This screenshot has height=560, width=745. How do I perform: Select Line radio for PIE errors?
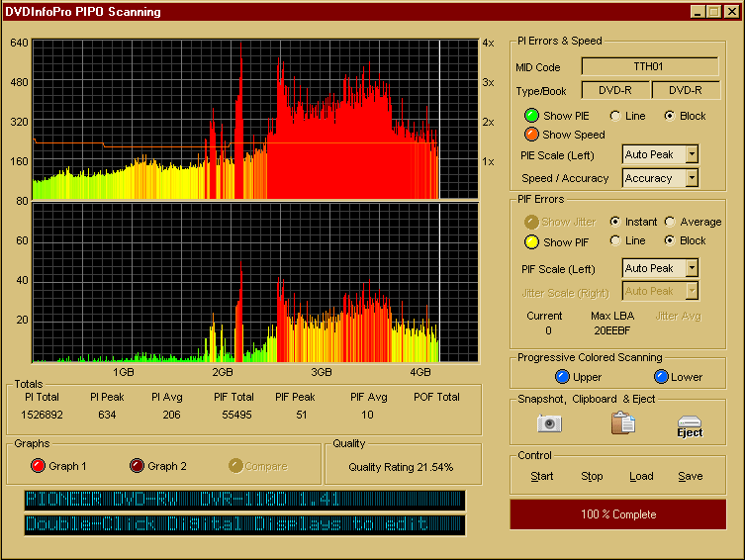pyautogui.click(x=615, y=116)
